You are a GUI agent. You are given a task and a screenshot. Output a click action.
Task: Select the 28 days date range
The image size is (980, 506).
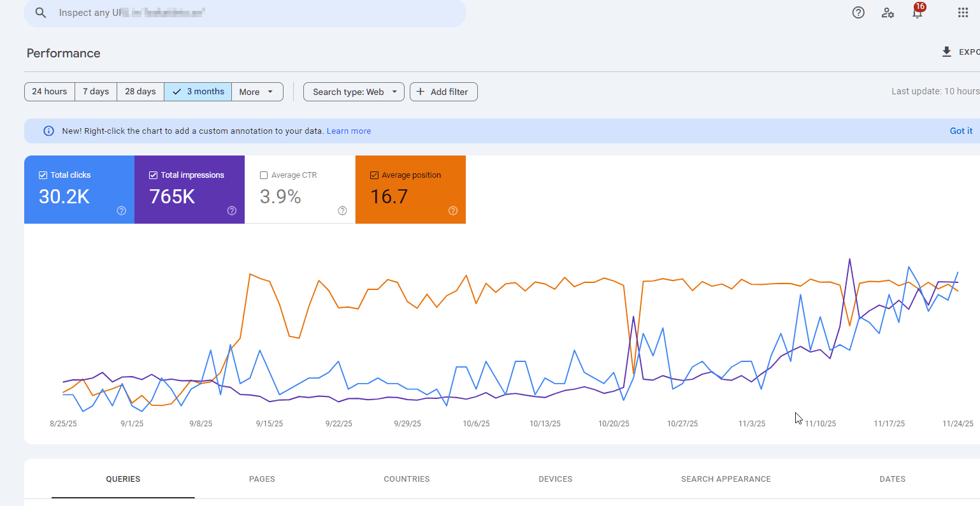tap(140, 92)
